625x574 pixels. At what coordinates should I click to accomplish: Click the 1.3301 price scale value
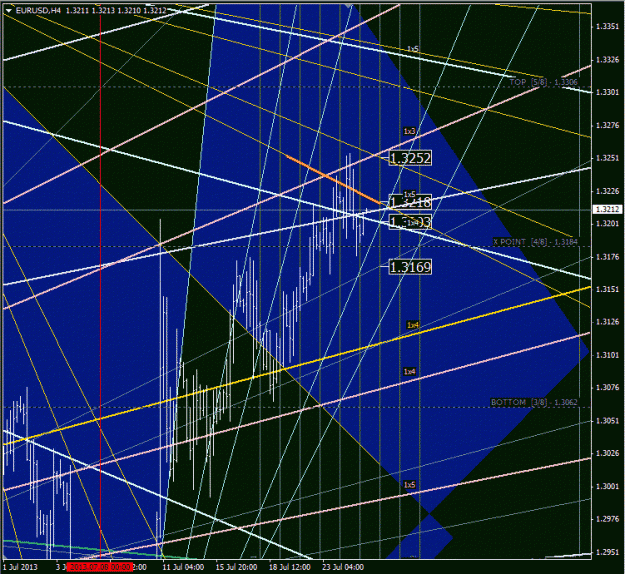tap(607, 92)
